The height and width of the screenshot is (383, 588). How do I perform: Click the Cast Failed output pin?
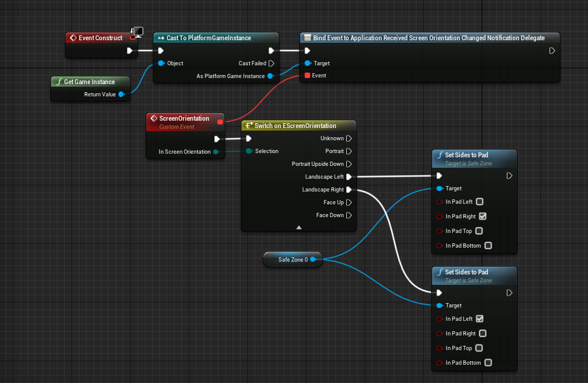[271, 63]
